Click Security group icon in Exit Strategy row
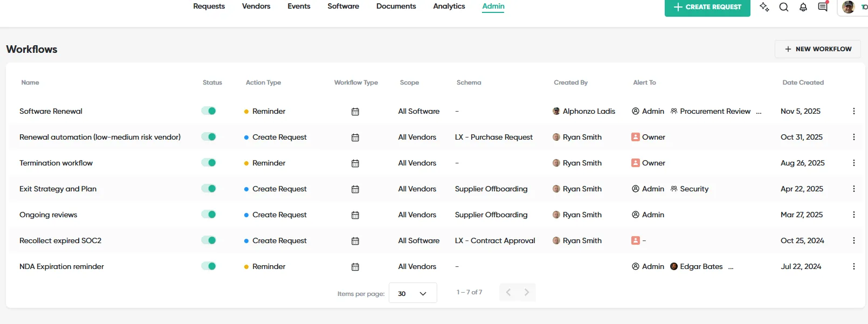Screen dimensions: 868x324 pyautogui.click(x=674, y=189)
